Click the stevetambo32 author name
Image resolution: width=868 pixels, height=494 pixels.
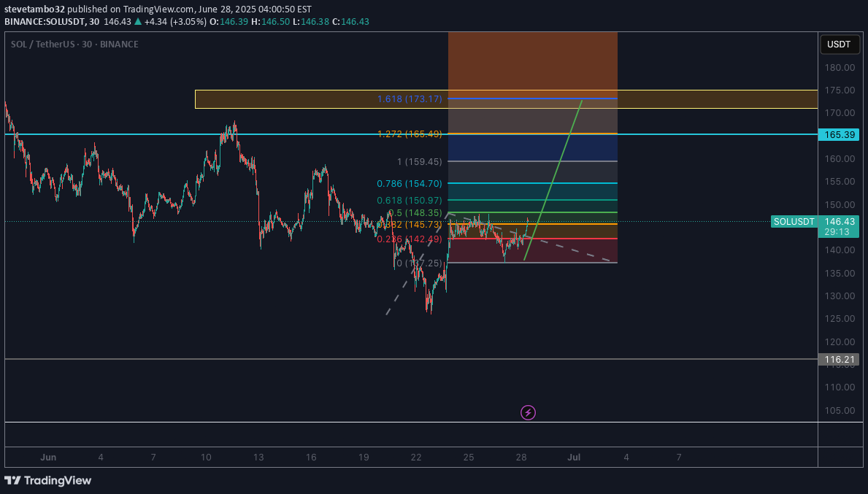34,9
